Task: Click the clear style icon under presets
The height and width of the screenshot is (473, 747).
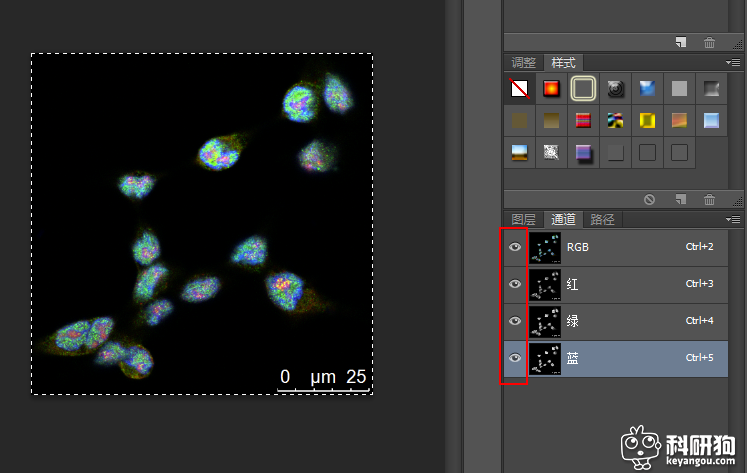Action: tap(649, 200)
